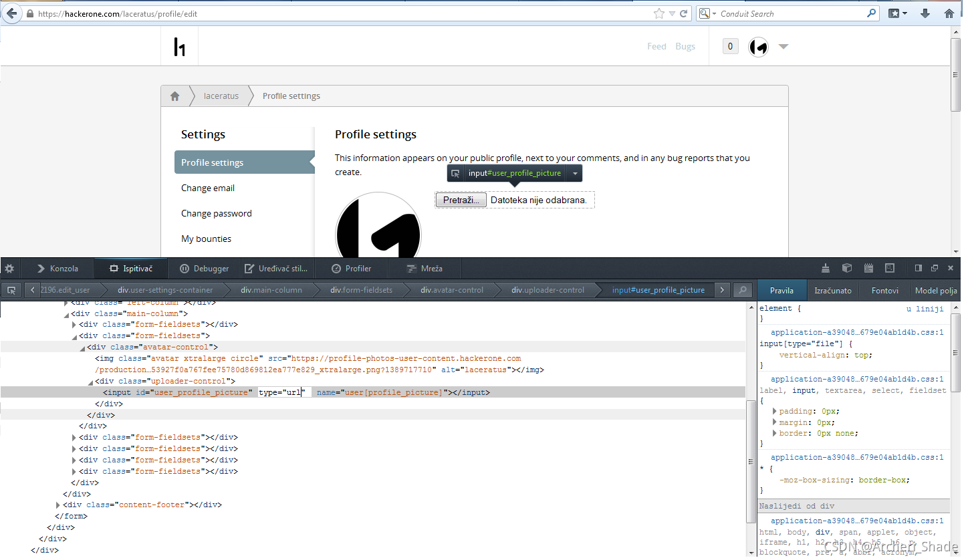Image resolution: width=968 pixels, height=560 pixels.
Task: Select the Fontovi sidebar tab
Action: coord(885,291)
